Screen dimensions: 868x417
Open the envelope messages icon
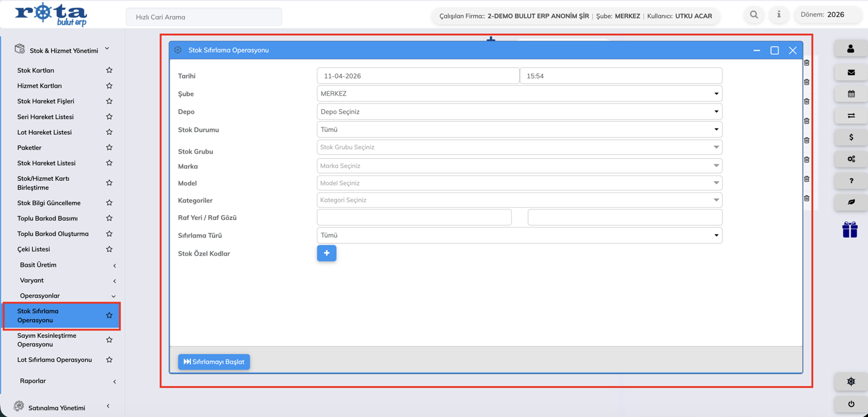850,73
